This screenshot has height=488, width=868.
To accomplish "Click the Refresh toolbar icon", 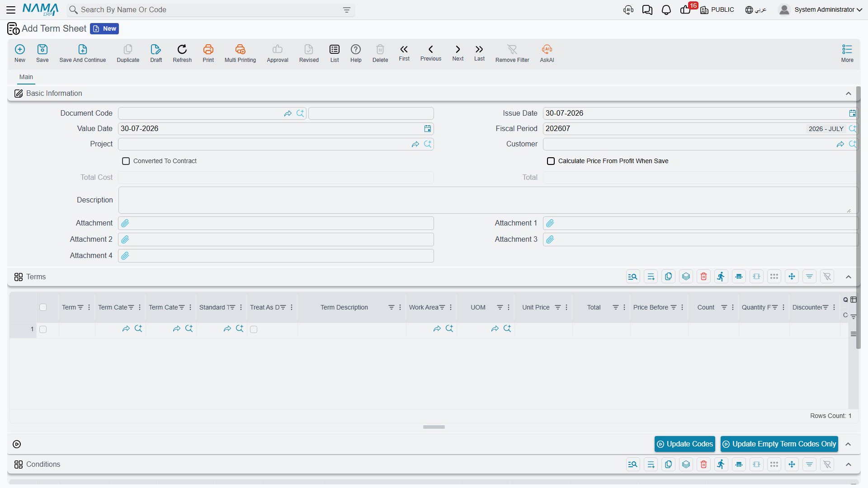I will point(182,53).
